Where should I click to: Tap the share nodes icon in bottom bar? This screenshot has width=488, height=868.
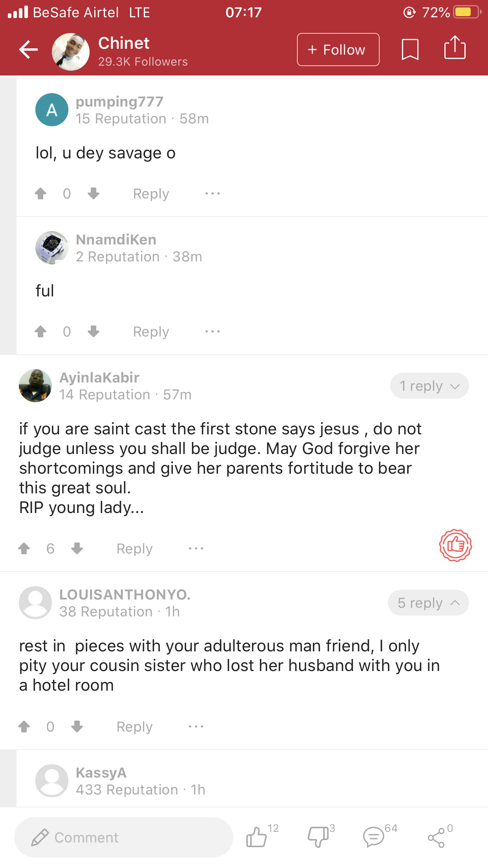tap(436, 837)
